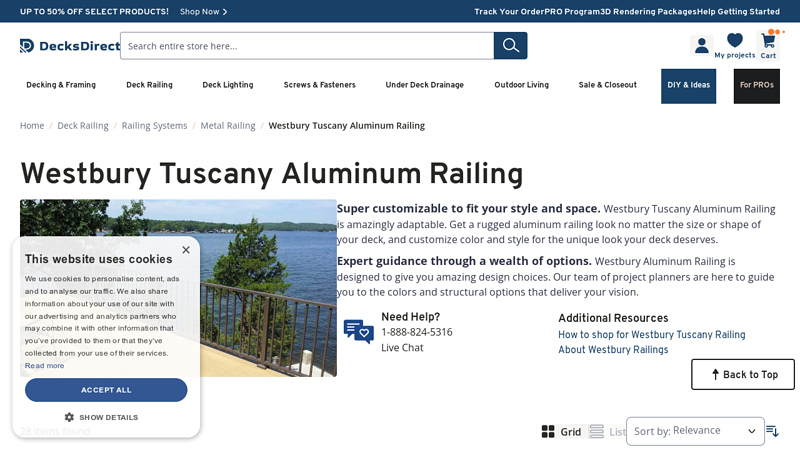
Task: Open Deck Railing menu
Action: click(x=149, y=85)
